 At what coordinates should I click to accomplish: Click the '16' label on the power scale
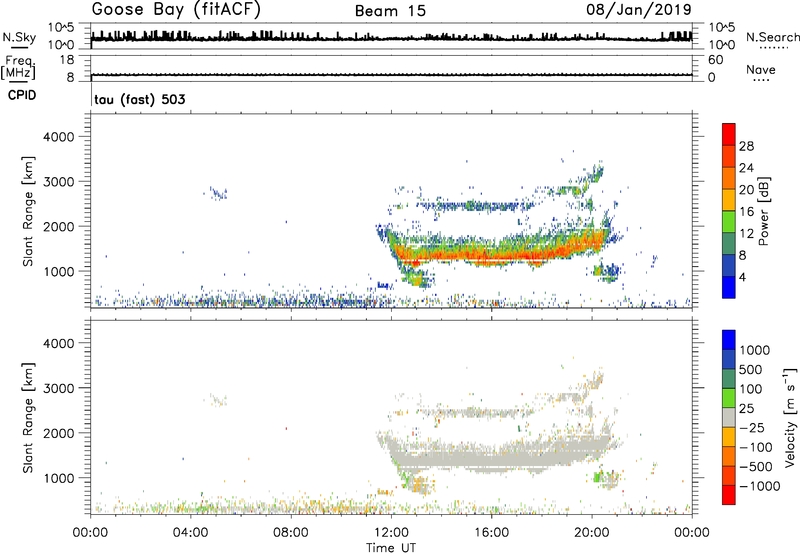pyautogui.click(x=746, y=212)
